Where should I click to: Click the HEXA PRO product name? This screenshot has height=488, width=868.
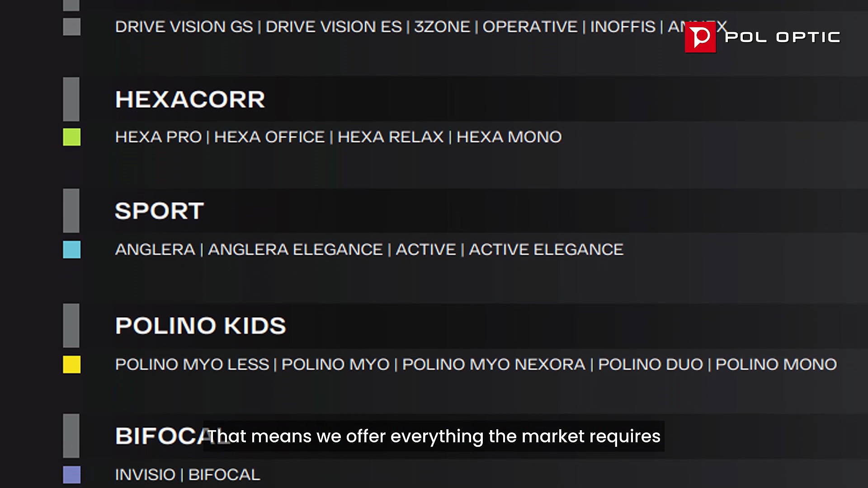pos(158,137)
